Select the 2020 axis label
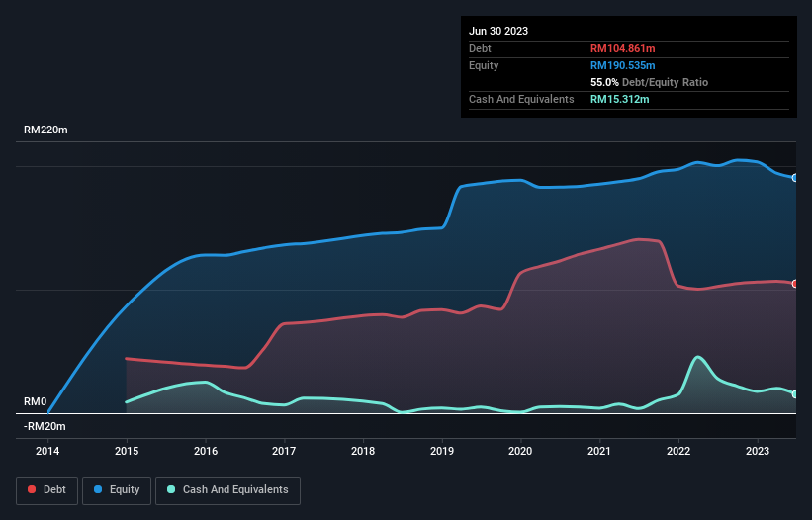The image size is (812, 520). coord(520,451)
